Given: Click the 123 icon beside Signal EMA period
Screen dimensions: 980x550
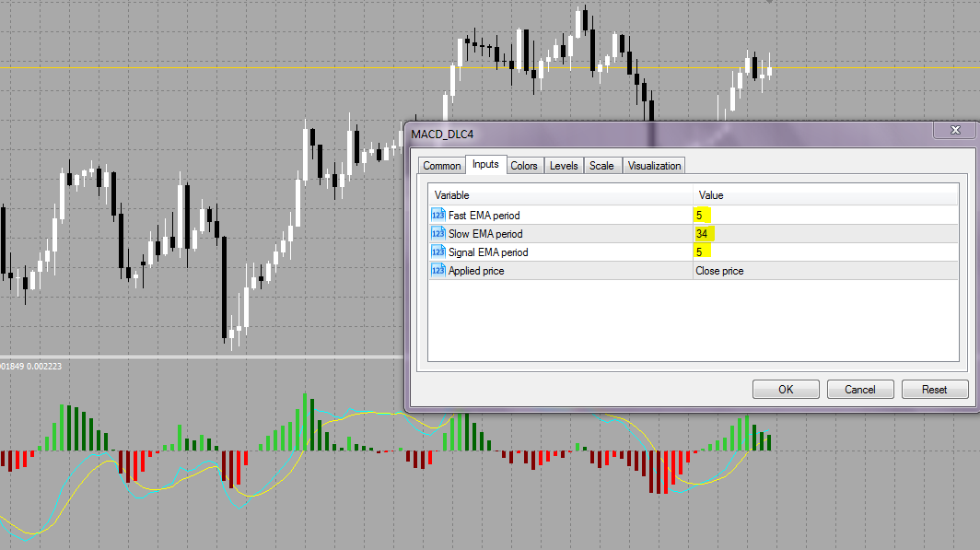Looking at the screenshot, I should coord(437,252).
